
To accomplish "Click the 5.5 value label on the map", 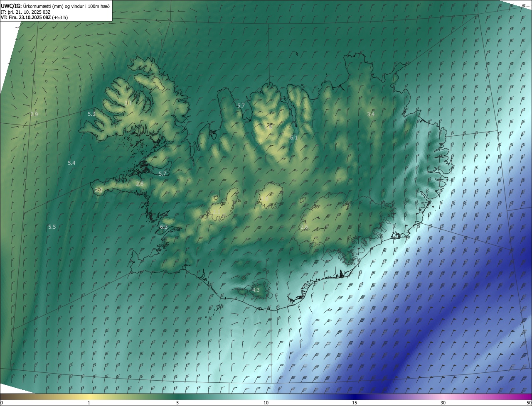I will (52, 227).
